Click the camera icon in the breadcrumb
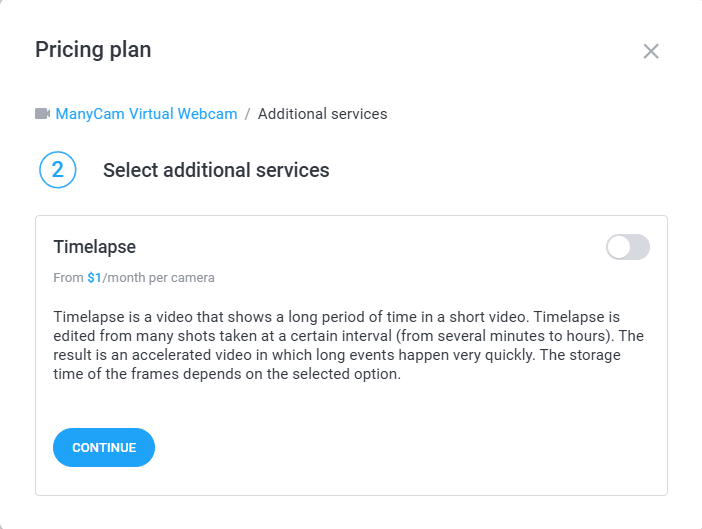 pos(42,114)
